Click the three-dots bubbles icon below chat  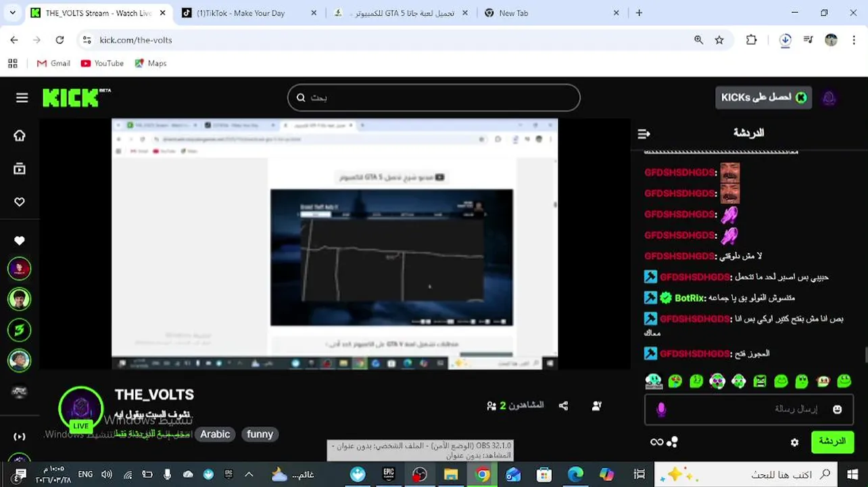click(672, 442)
